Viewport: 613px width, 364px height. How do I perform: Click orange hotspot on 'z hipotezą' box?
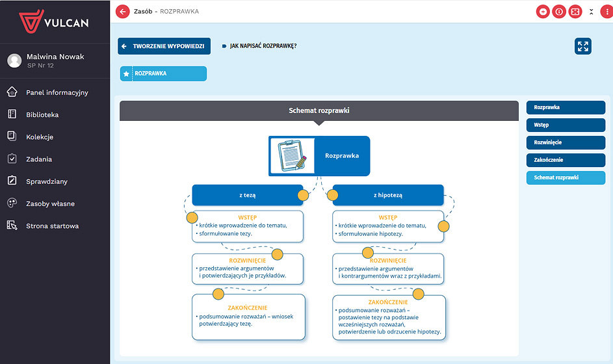click(332, 195)
